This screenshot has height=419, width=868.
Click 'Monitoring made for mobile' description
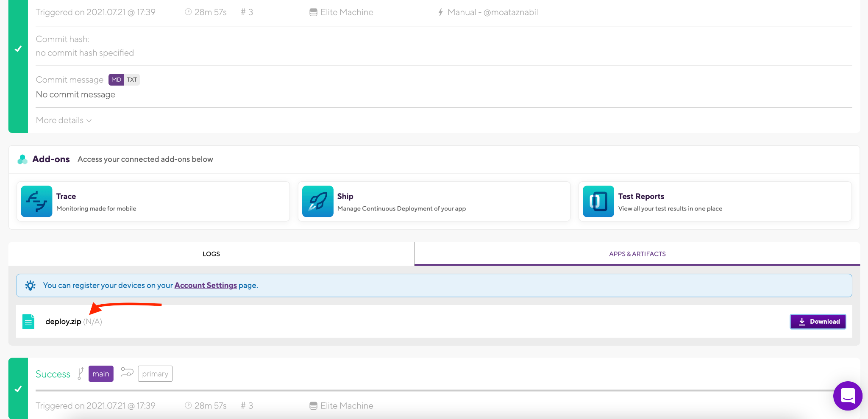click(x=96, y=208)
